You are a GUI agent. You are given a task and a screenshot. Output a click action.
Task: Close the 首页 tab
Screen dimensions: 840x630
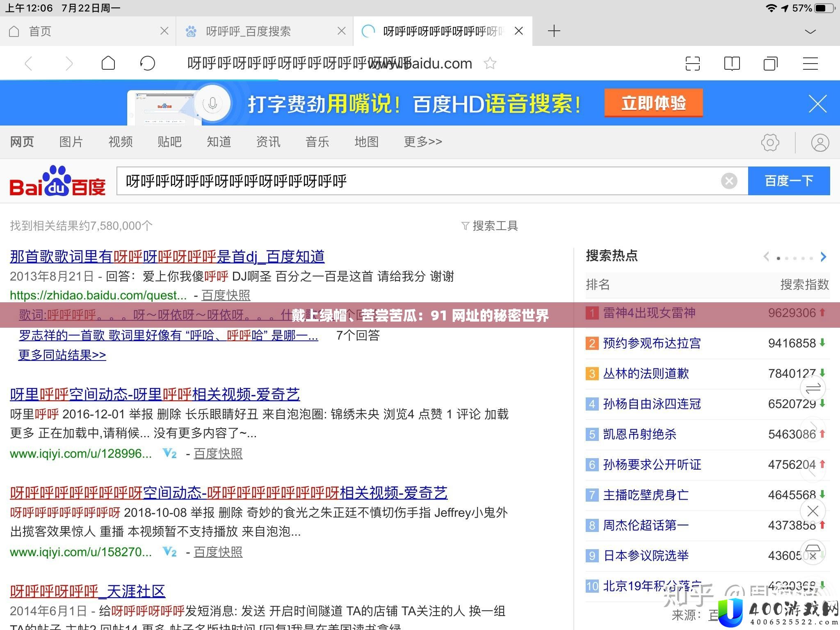164,31
